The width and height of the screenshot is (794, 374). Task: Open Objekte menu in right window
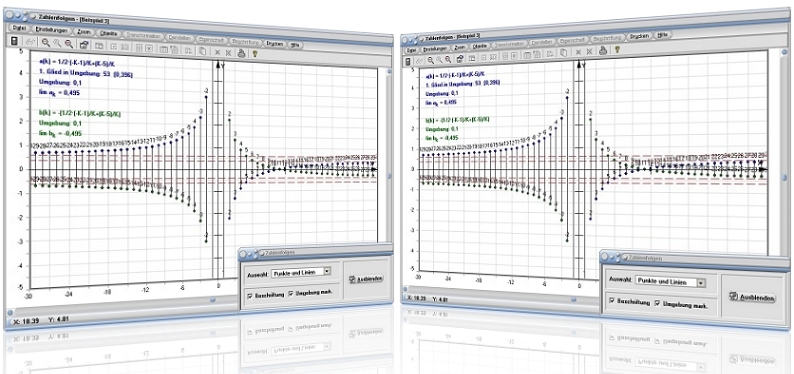click(x=480, y=46)
